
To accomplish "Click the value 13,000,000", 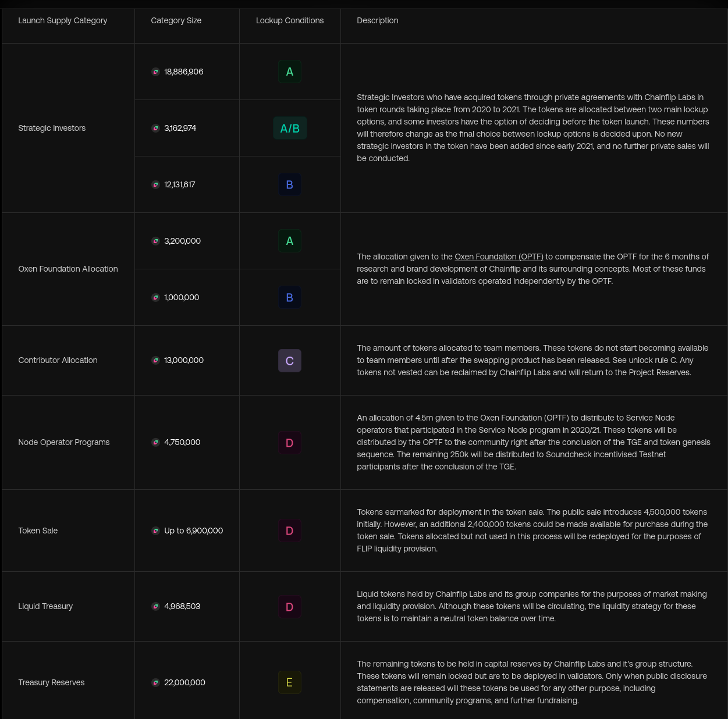I will point(184,360).
